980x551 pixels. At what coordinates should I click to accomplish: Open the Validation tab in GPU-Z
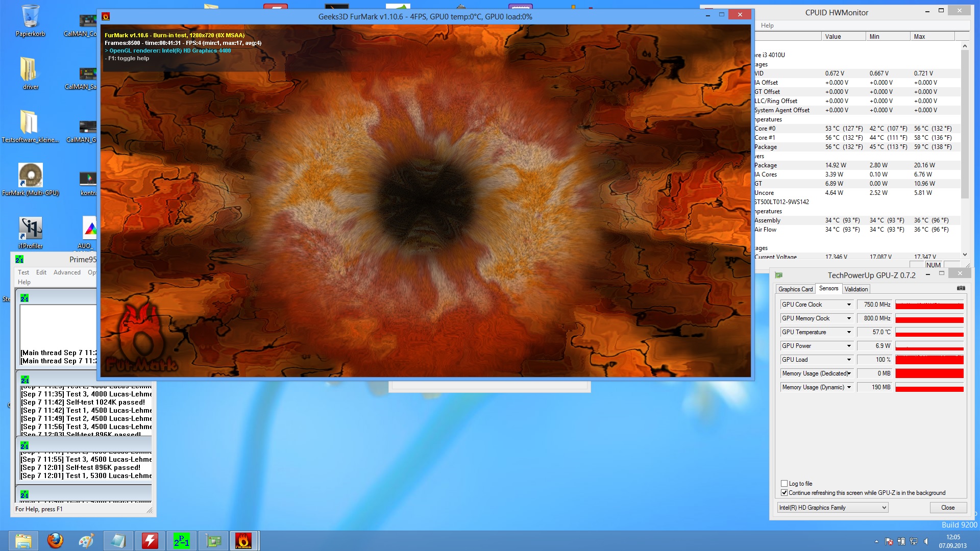coord(856,289)
